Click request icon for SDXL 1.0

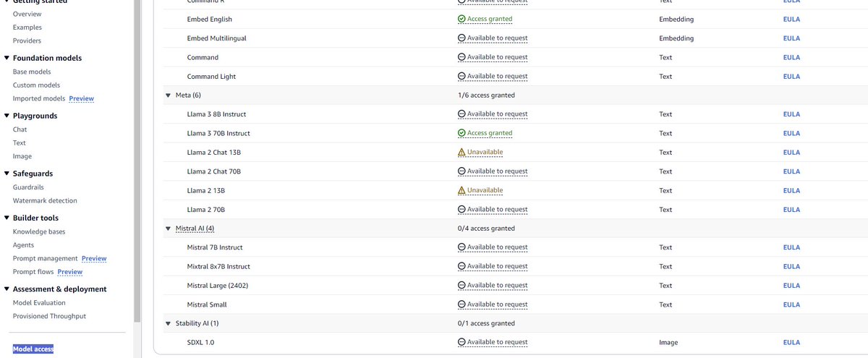(461, 343)
